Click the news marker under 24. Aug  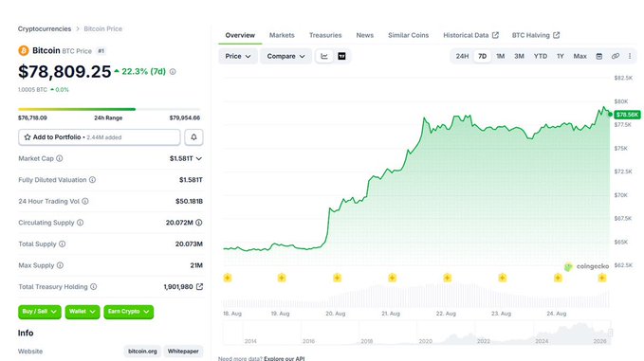tap(558, 278)
